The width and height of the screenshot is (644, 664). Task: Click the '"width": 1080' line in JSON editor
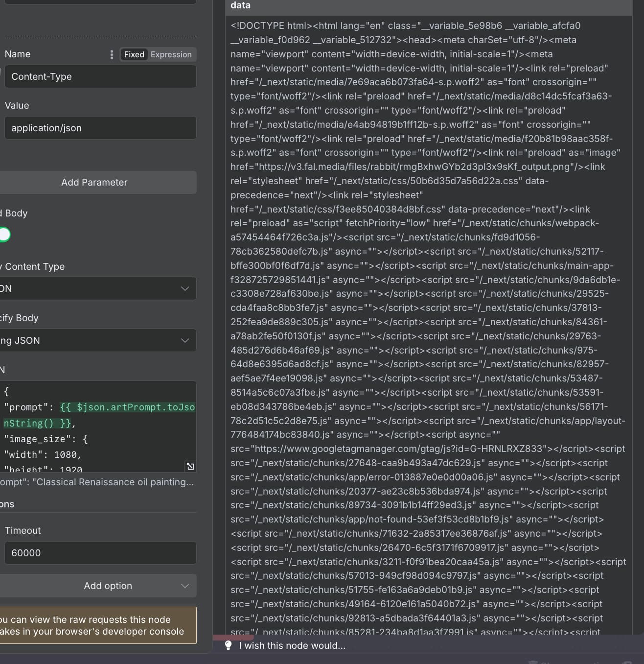pos(43,455)
